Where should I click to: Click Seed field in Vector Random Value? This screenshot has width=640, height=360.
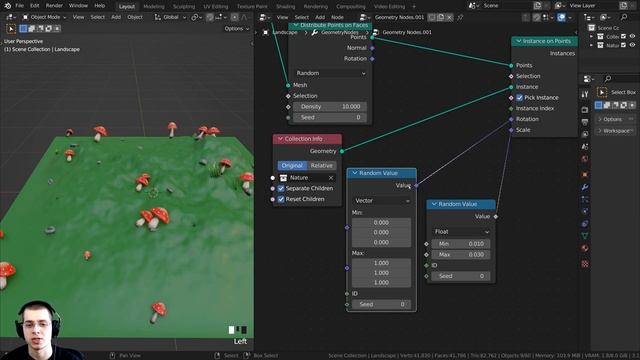[381, 304]
